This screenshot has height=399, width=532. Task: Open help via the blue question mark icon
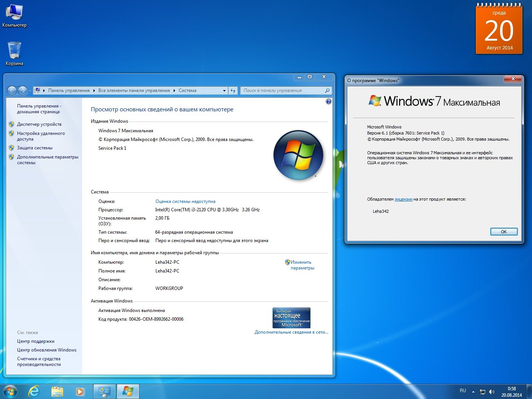point(329,101)
